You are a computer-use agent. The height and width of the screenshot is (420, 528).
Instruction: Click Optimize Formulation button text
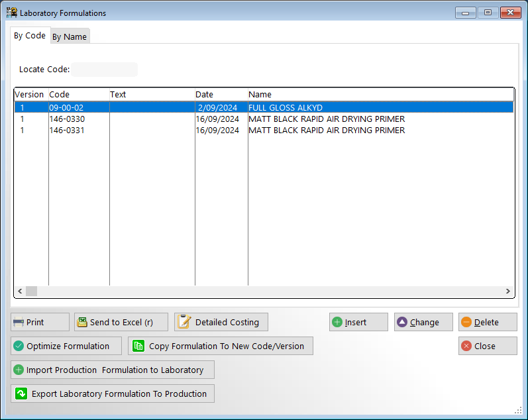tap(68, 346)
